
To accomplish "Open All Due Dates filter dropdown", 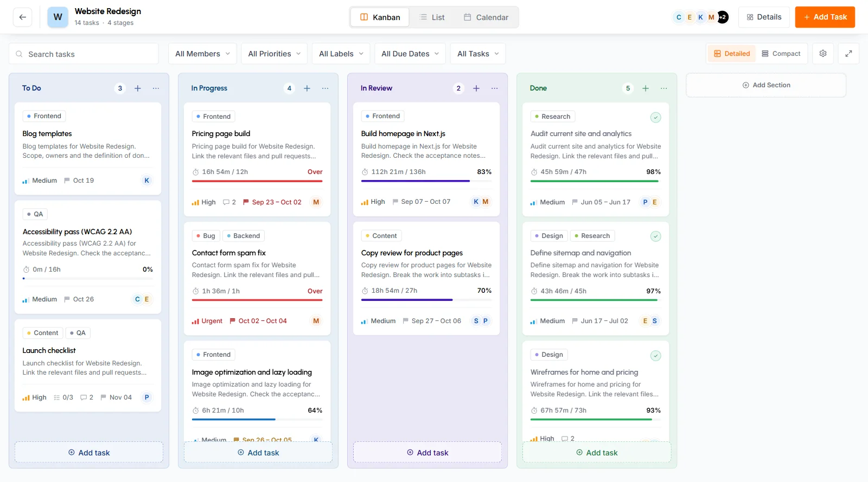I will point(410,54).
